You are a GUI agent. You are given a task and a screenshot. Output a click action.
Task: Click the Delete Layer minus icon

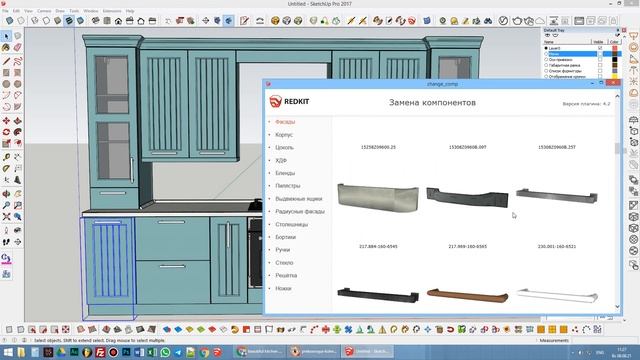(555, 36)
